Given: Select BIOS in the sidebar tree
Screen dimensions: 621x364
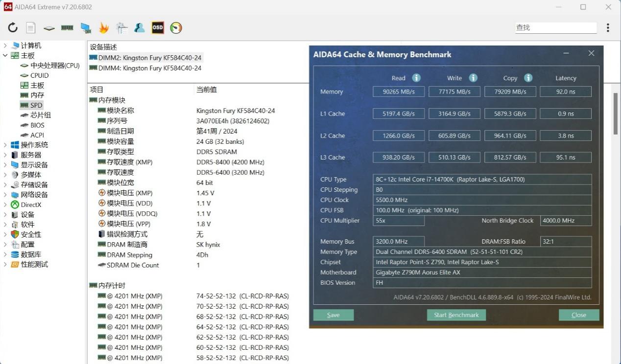Looking at the screenshot, I should click(37, 125).
